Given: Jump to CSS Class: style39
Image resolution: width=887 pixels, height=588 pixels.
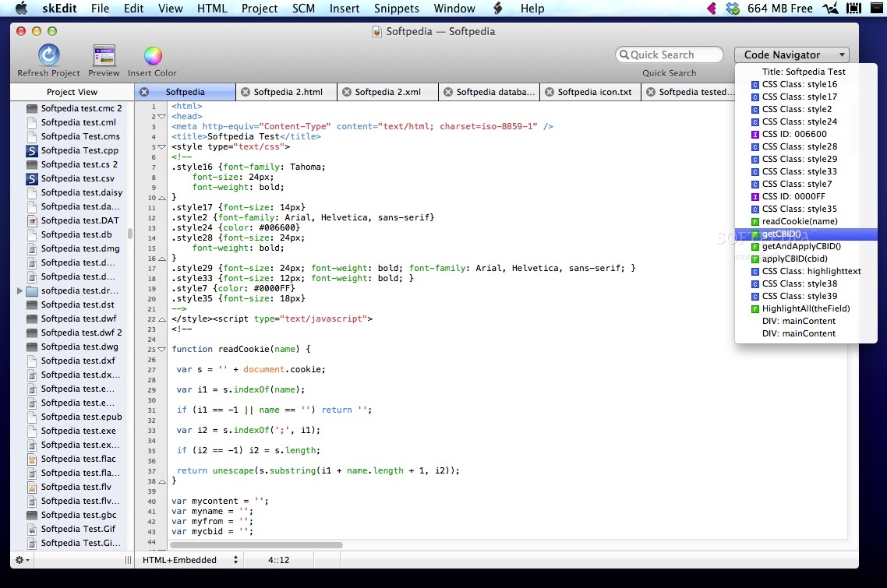Looking at the screenshot, I should (805, 296).
